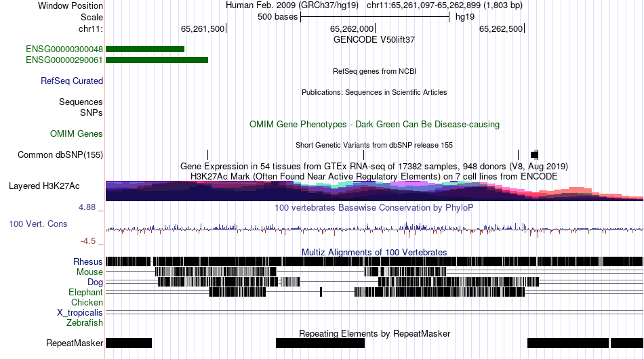Click the Common dbSNP(155) track label
The image size is (644, 359).
pos(60,154)
